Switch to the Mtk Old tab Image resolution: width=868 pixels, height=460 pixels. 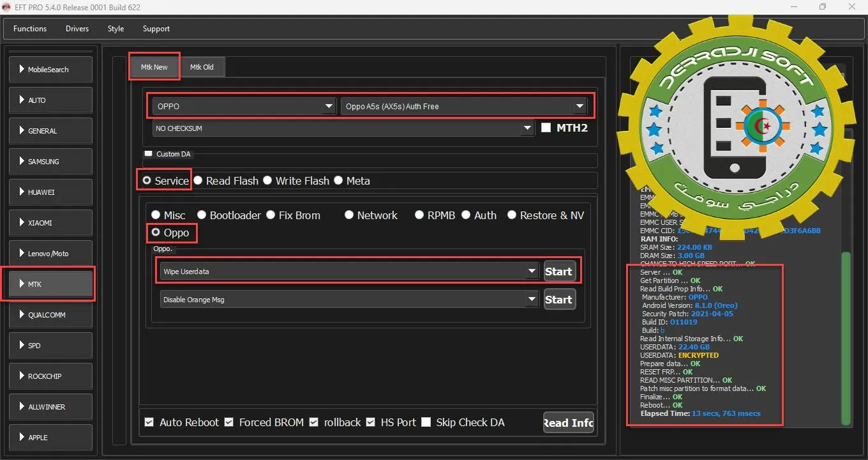202,67
